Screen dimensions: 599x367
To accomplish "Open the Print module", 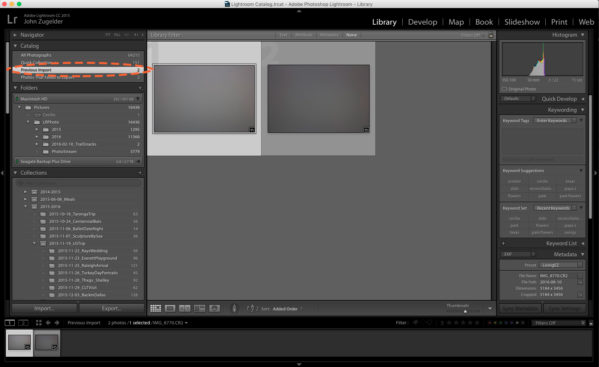I will coord(559,22).
